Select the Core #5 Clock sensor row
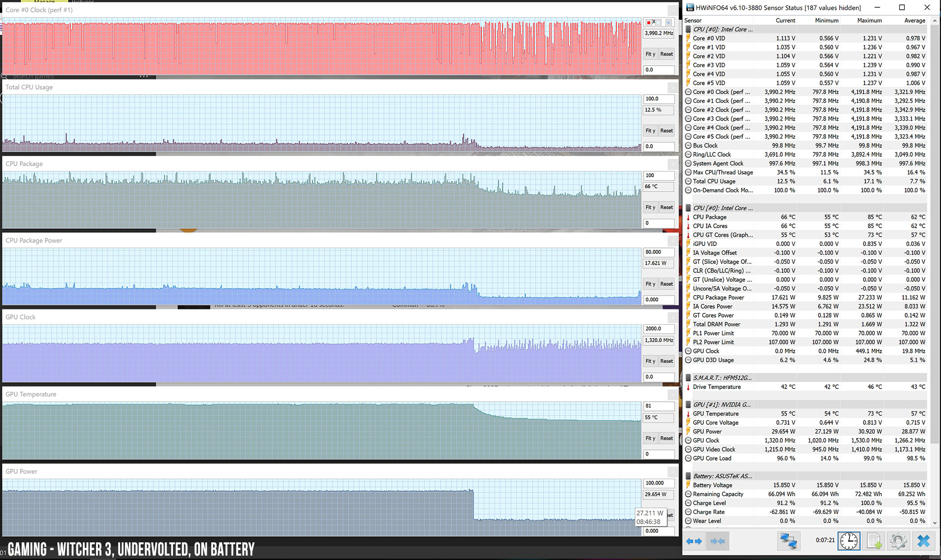Viewport: 941px width, 560px height. pyautogui.click(x=805, y=137)
